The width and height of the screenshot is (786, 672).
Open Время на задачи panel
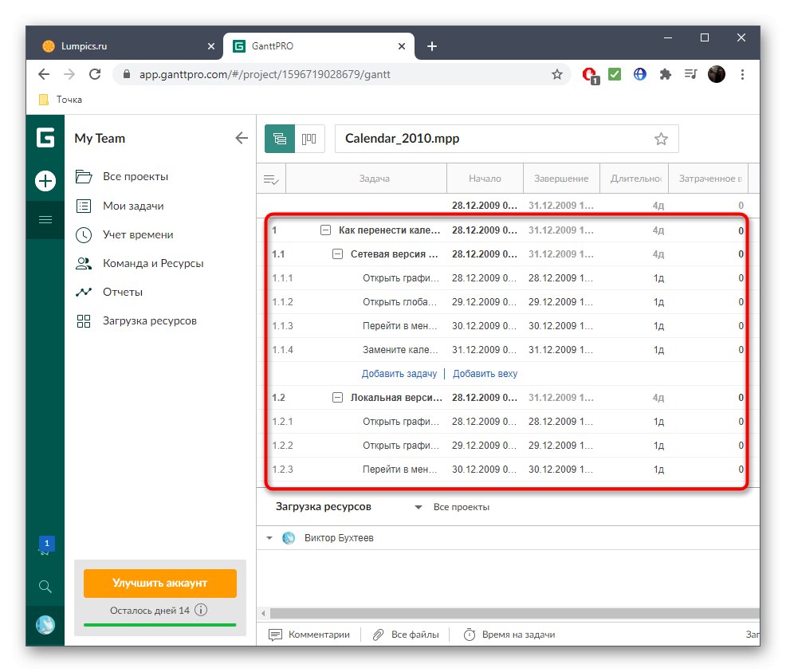[x=509, y=635]
